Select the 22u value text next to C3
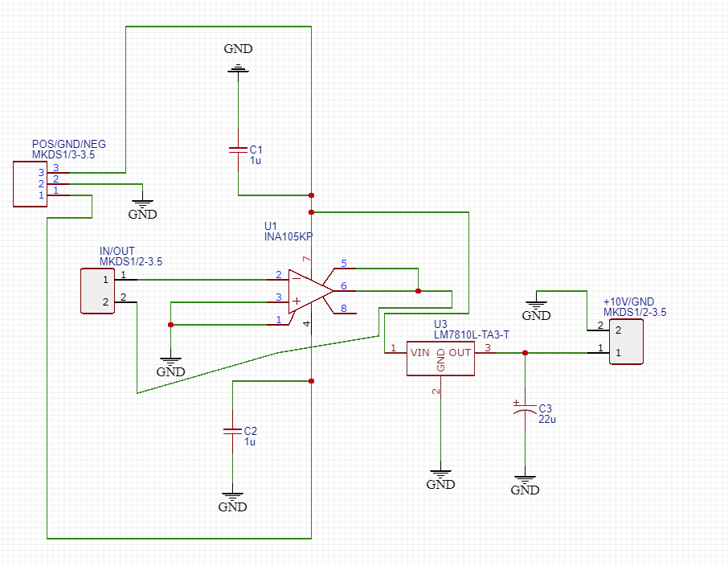 click(547, 419)
